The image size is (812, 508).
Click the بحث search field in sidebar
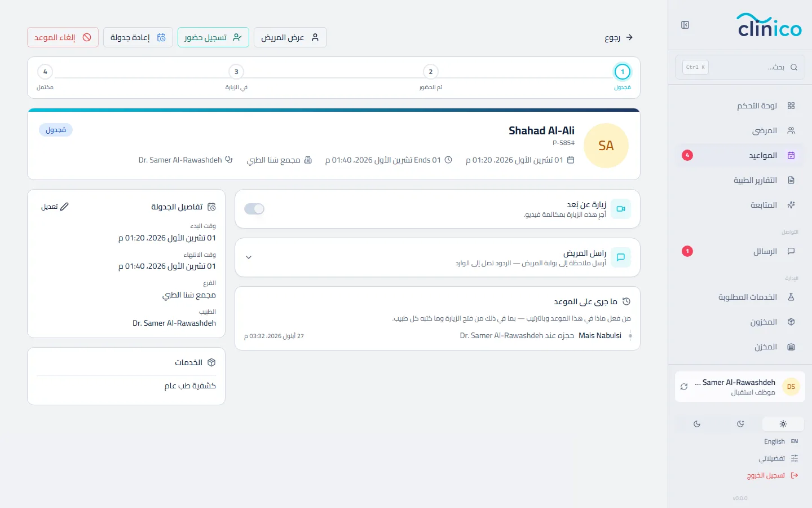pos(740,67)
